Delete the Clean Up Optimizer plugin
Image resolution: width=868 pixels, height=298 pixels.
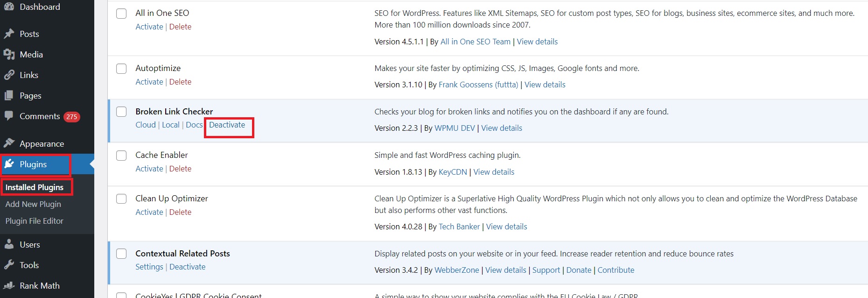[x=180, y=212]
